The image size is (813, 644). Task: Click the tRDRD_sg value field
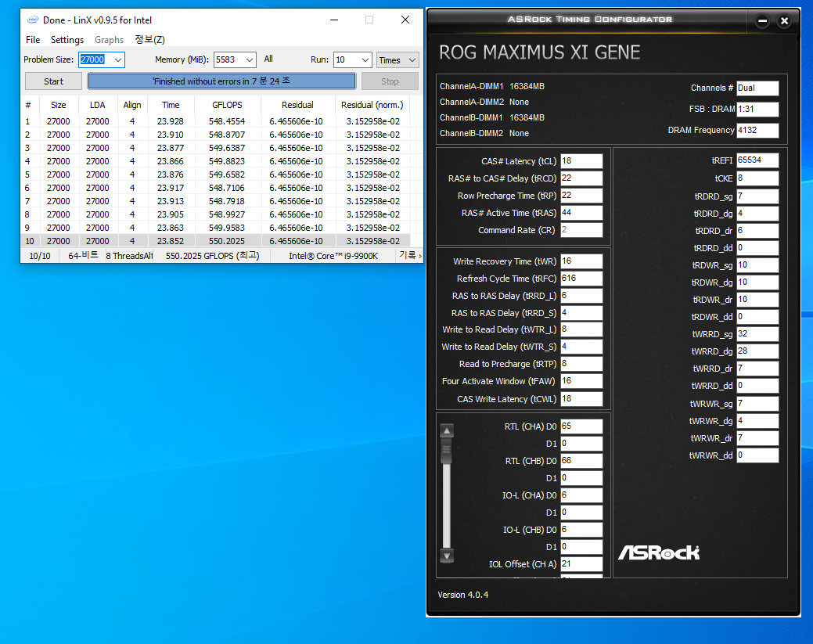[757, 196]
